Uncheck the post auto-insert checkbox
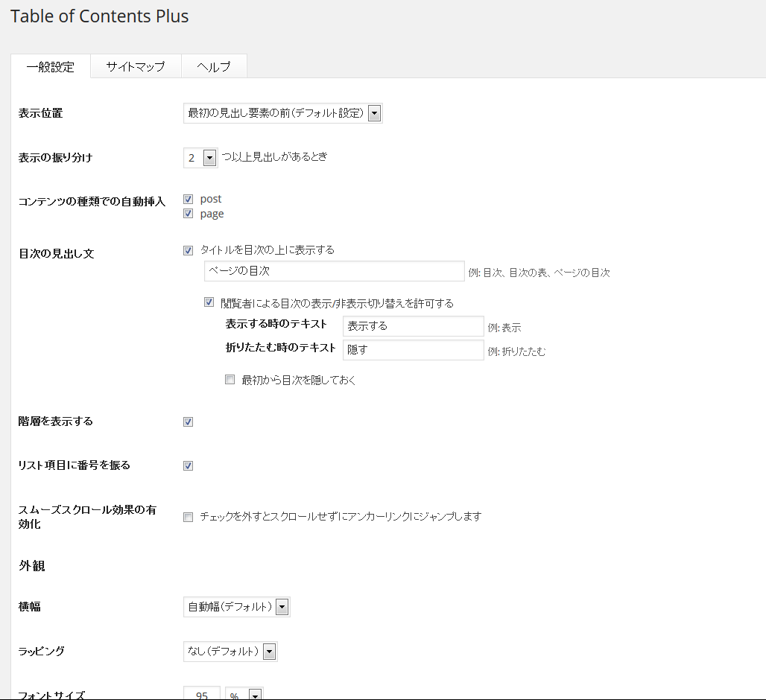The height and width of the screenshot is (700, 766). 188,199
